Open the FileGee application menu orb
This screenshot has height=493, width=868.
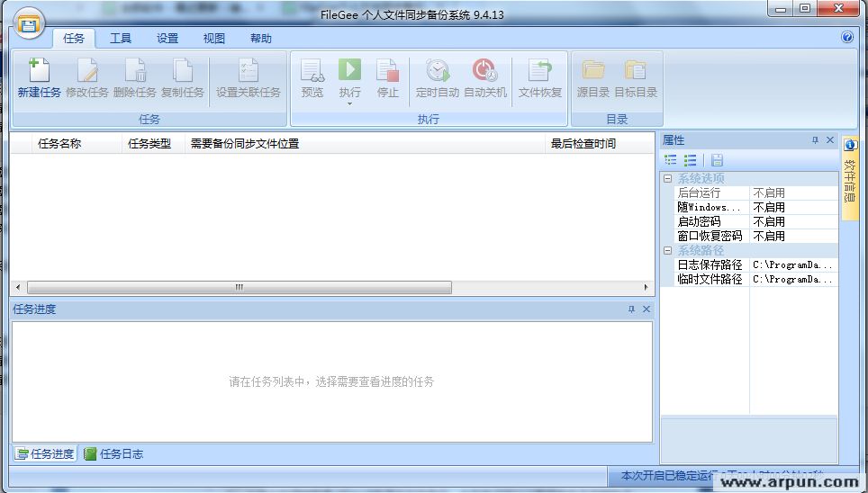28,23
